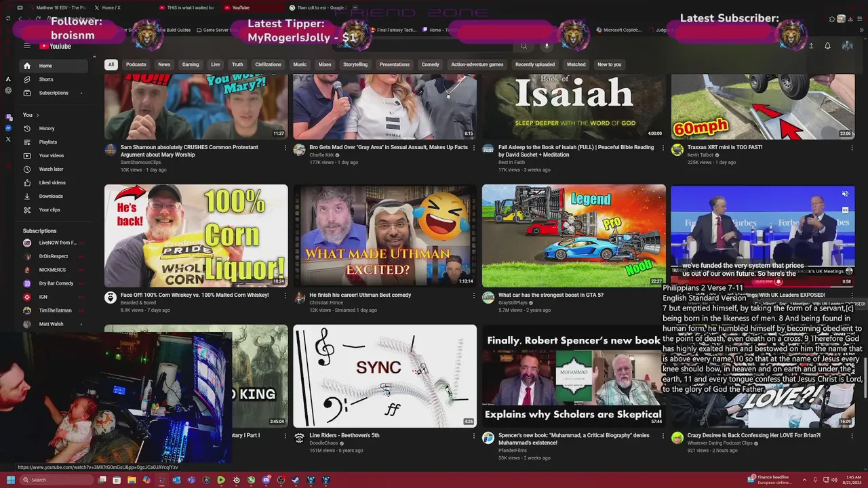This screenshot has width=868, height=488.
Task: Open Shorts in the sidebar
Action: point(54,79)
